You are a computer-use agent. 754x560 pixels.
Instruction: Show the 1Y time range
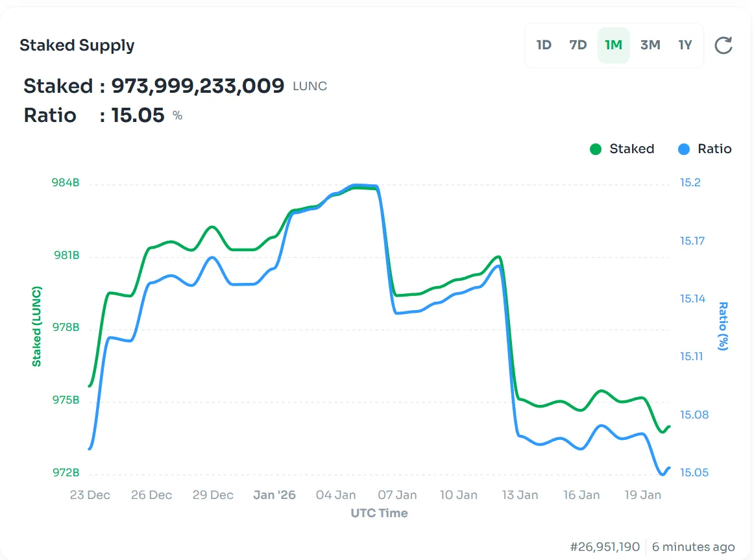(x=685, y=45)
